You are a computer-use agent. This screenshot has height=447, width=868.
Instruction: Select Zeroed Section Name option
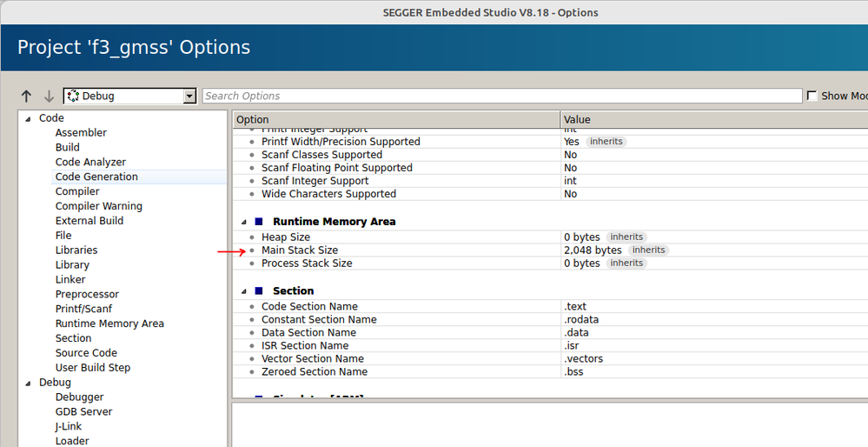(315, 371)
